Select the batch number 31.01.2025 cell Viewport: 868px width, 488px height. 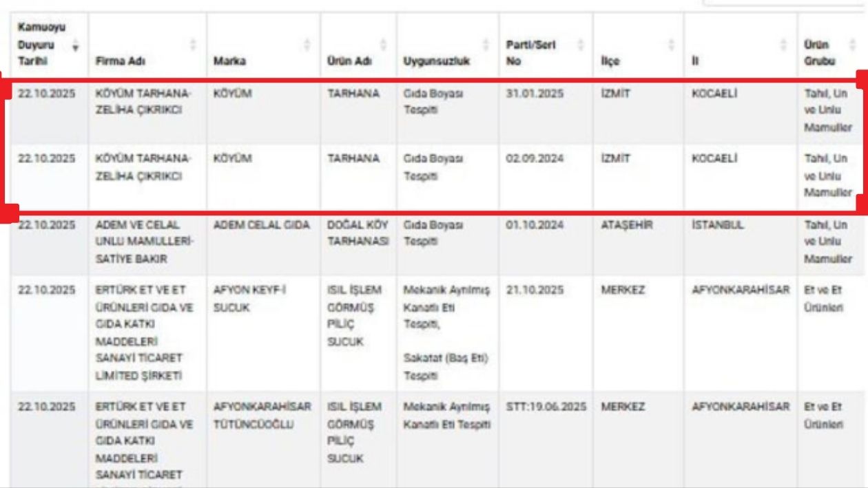(535, 94)
